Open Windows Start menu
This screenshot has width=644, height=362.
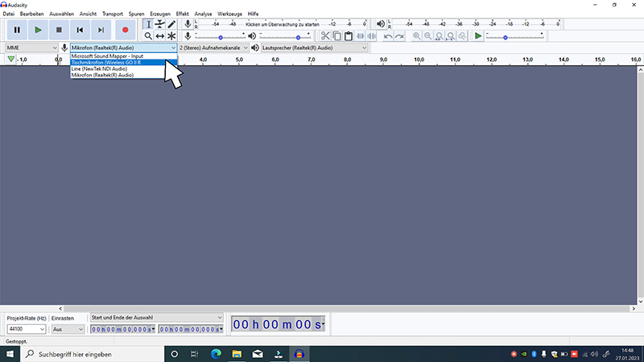click(x=10, y=354)
